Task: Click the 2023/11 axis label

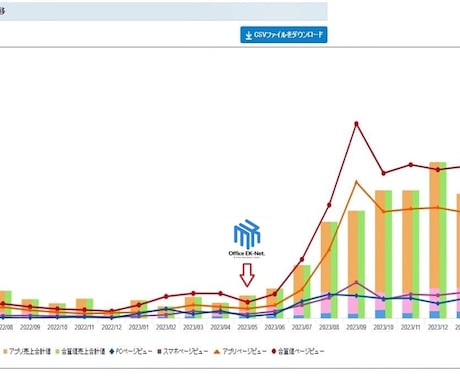Action: pyautogui.click(x=411, y=327)
